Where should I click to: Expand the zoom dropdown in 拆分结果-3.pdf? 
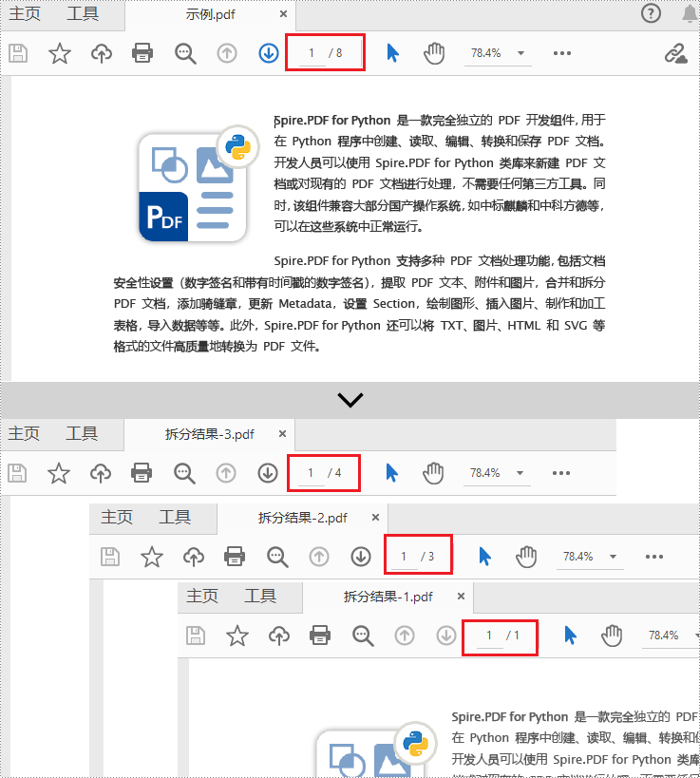coord(520,473)
